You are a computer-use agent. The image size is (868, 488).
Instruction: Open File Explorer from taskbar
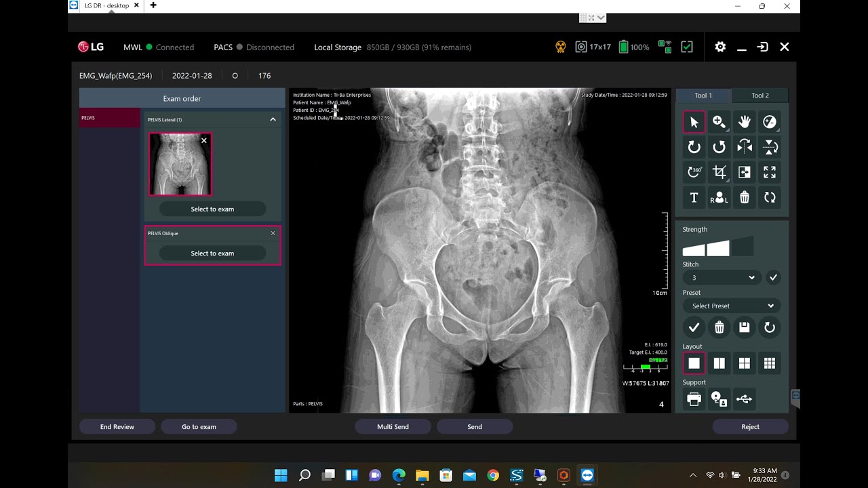(422, 475)
